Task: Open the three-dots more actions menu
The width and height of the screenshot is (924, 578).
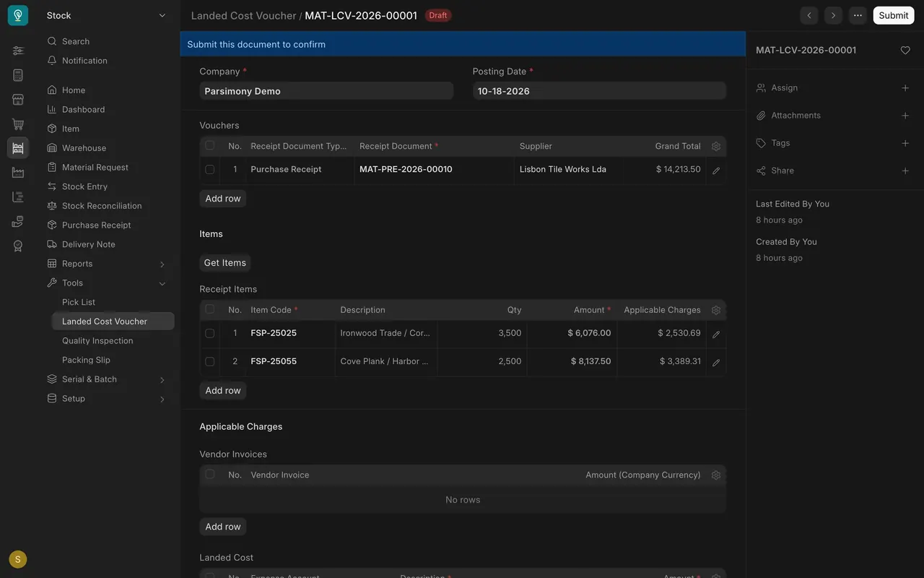Action: point(858,15)
